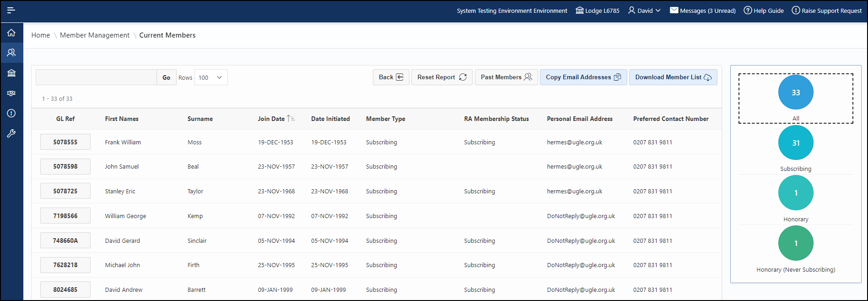868x301 pixels.
Task: Click the Reset Report button
Action: click(x=442, y=77)
